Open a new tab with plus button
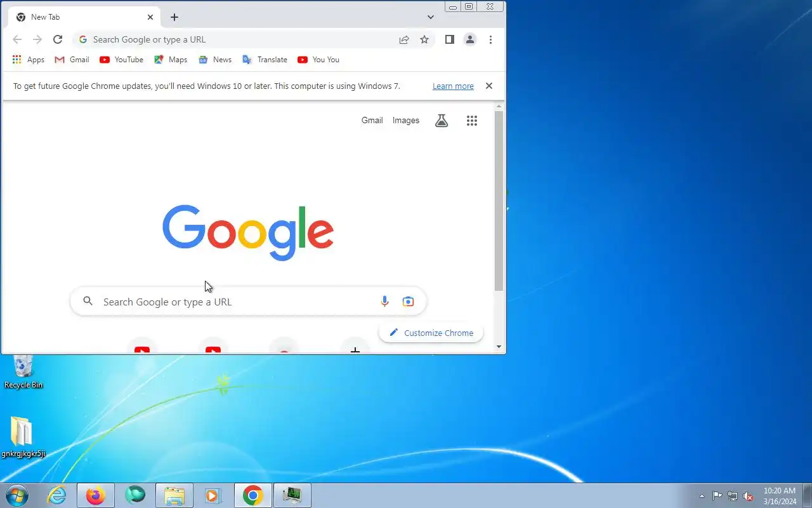 tap(174, 17)
